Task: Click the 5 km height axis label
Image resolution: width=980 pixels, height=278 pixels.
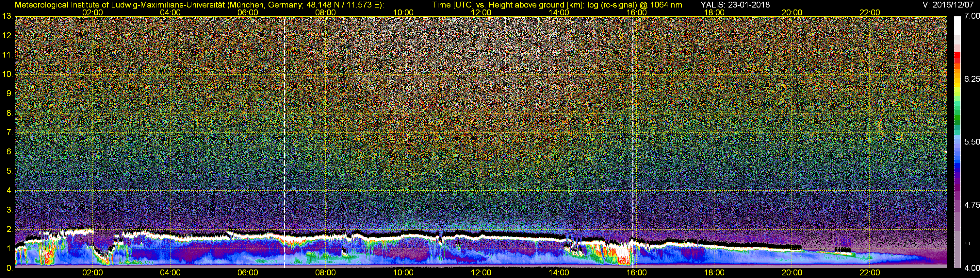Action: tap(9, 171)
